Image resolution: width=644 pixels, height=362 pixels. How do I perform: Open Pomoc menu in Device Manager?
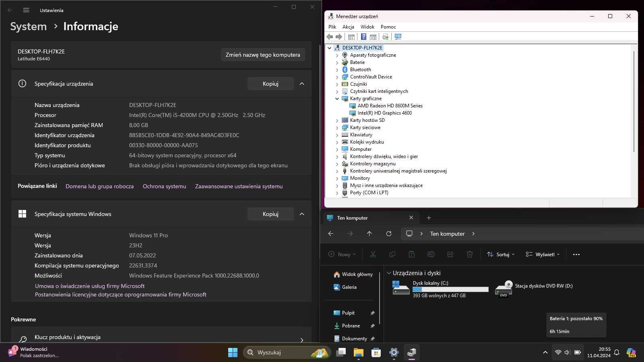pos(388,27)
